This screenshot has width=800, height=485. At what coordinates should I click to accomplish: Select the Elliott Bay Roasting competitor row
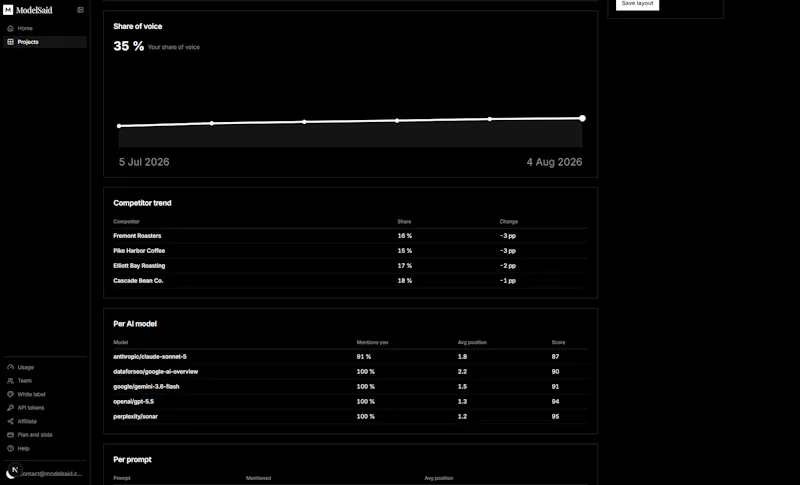tap(350, 266)
